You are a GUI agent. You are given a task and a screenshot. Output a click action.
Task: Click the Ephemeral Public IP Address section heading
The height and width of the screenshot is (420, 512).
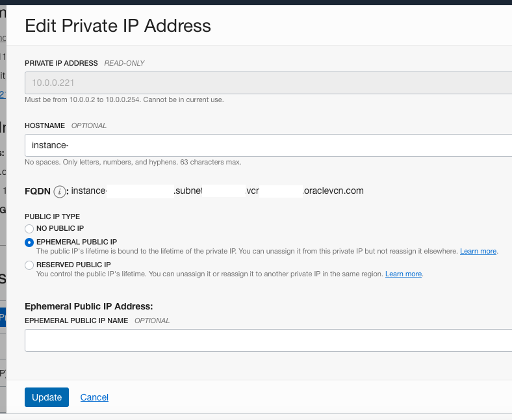click(x=89, y=306)
